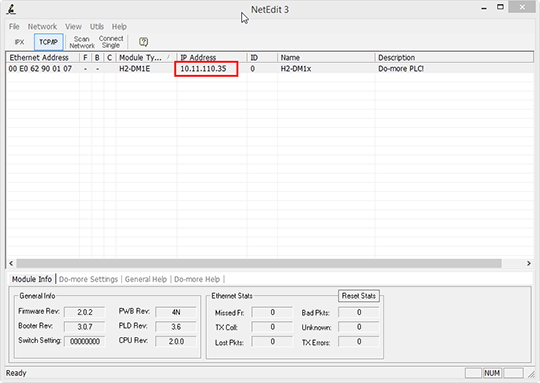Click Missed Fr value field
Image resolution: width=540 pixels, height=383 pixels.
(x=272, y=312)
